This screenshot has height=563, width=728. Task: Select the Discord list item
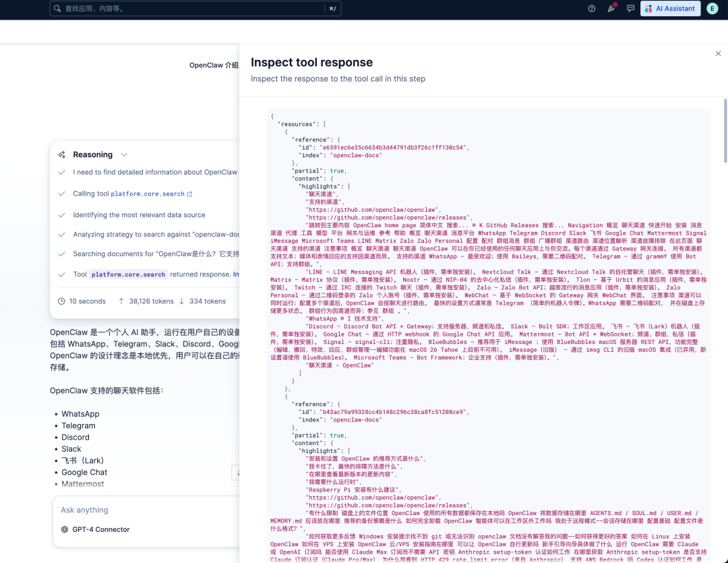[75, 437]
